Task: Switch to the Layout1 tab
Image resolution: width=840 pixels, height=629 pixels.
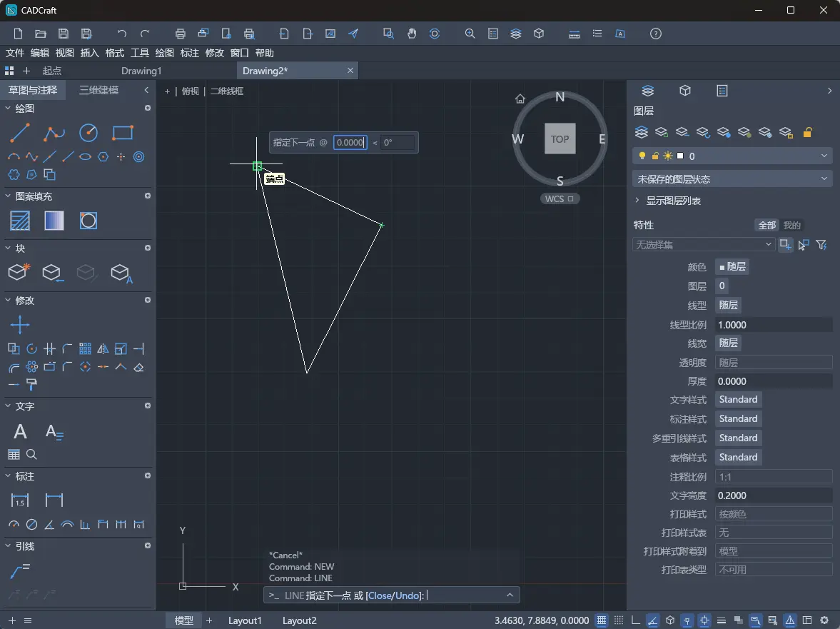Action: pos(245,620)
